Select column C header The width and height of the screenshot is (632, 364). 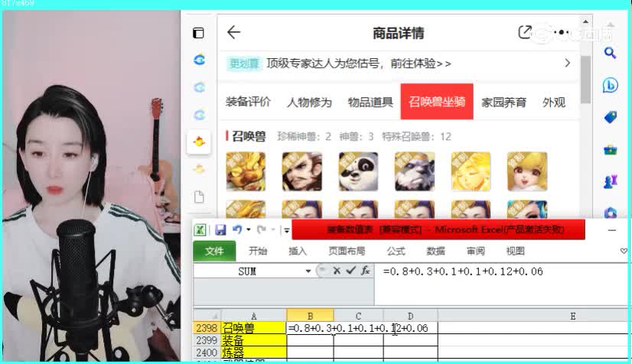point(358,316)
